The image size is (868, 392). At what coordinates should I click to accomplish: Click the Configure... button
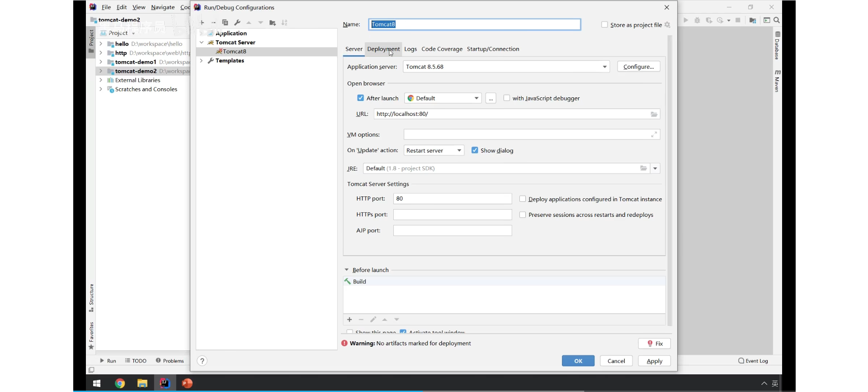click(638, 67)
